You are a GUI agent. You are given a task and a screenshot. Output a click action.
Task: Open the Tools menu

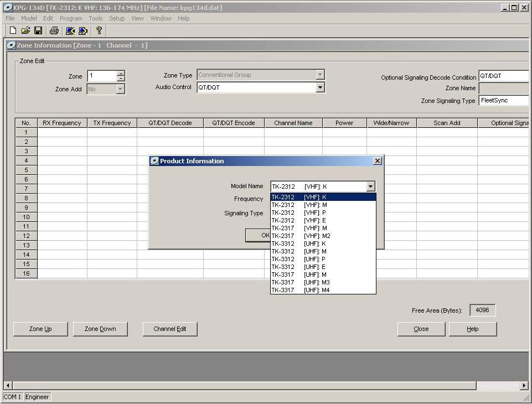[x=96, y=18]
